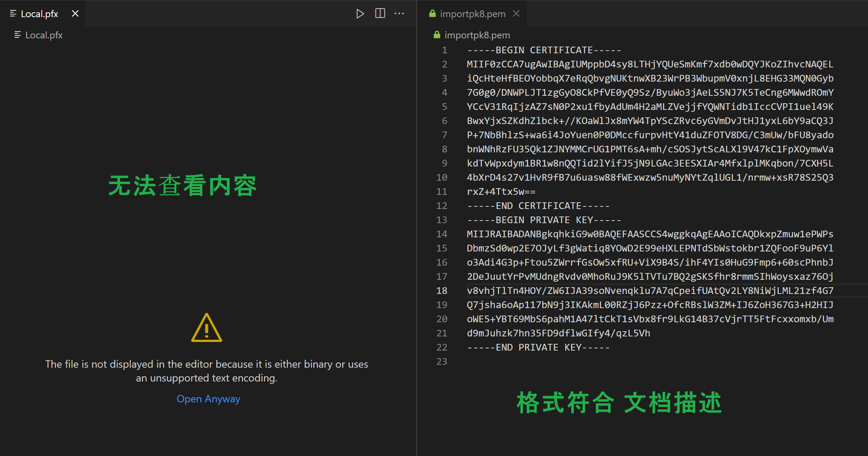Click Local.pfx in the breadcrumb bar
This screenshot has height=456, width=868.
coord(44,35)
